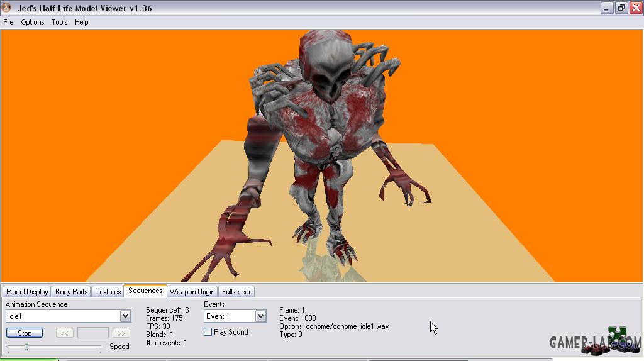Click the 'FPS: 30' text
Viewport: 644px width, 361px height.
point(158,326)
